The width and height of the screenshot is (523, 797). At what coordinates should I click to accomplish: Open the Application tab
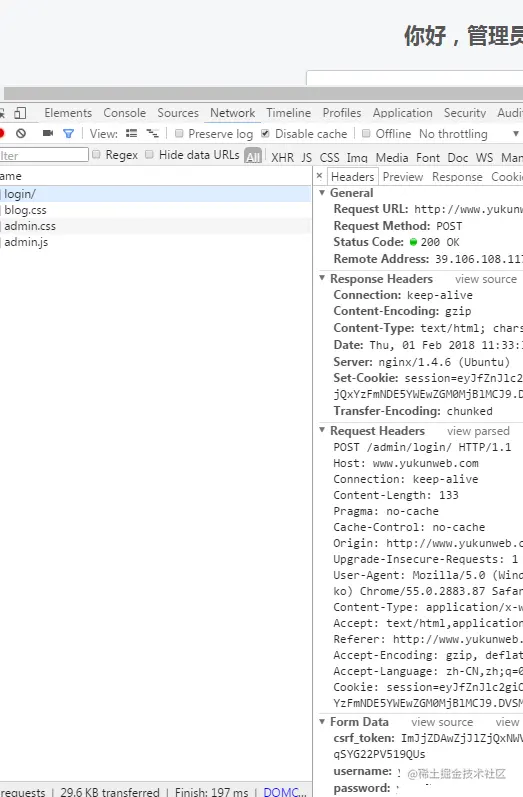tap(403, 113)
